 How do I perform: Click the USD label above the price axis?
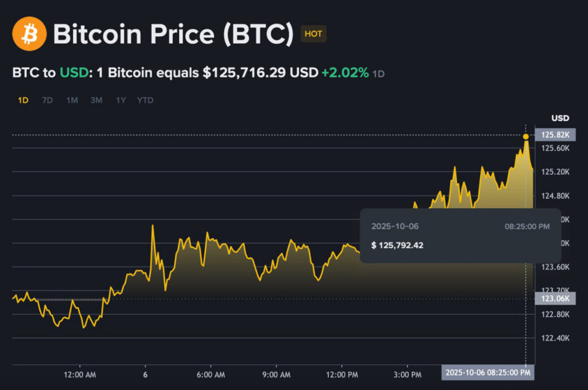click(561, 118)
